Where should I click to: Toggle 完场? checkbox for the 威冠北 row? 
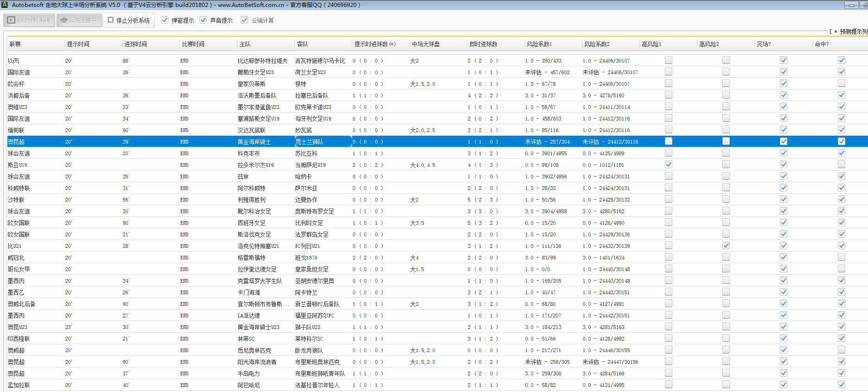click(784, 257)
